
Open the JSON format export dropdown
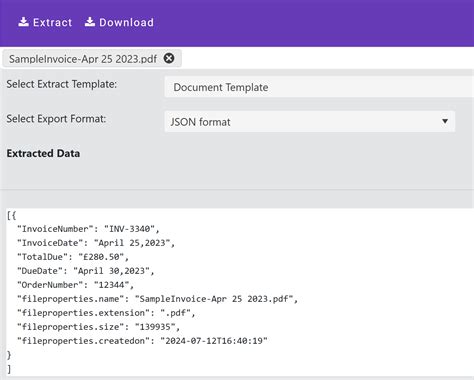tap(310, 122)
